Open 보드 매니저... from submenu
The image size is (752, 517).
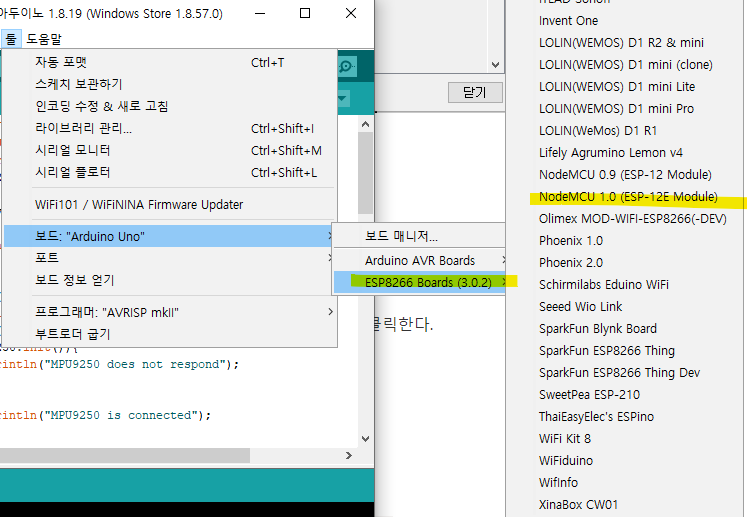(420, 236)
